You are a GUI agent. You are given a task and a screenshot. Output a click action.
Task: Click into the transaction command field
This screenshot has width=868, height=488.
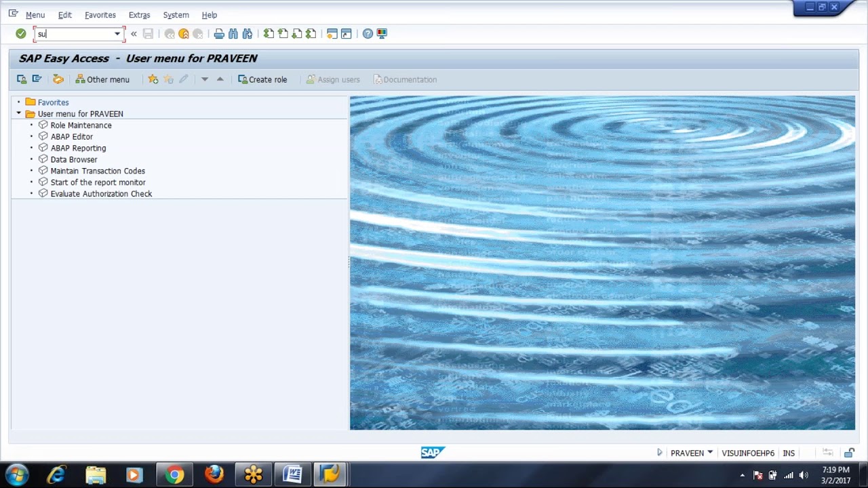point(74,34)
